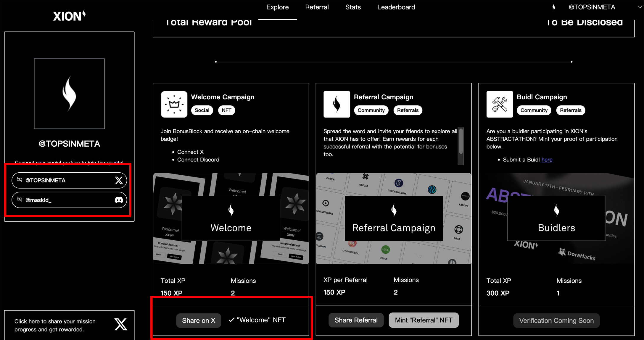Click 'Click here to share your mission progress' text
This screenshot has width=644, height=340.
pos(55,325)
